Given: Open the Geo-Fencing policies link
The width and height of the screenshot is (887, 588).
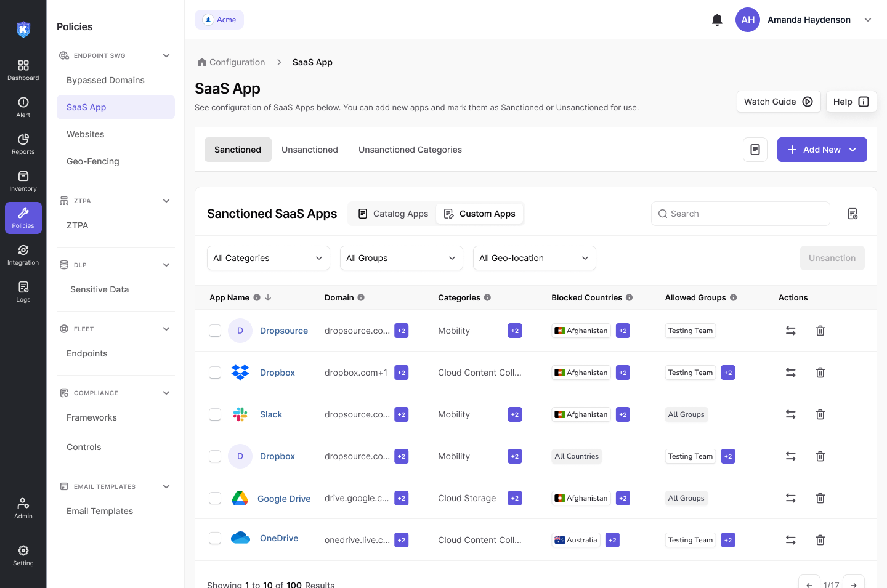Looking at the screenshot, I should (93, 161).
